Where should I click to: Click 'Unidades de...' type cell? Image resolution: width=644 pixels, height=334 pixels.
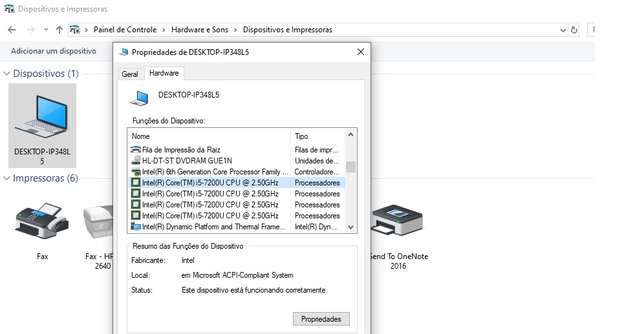click(317, 161)
